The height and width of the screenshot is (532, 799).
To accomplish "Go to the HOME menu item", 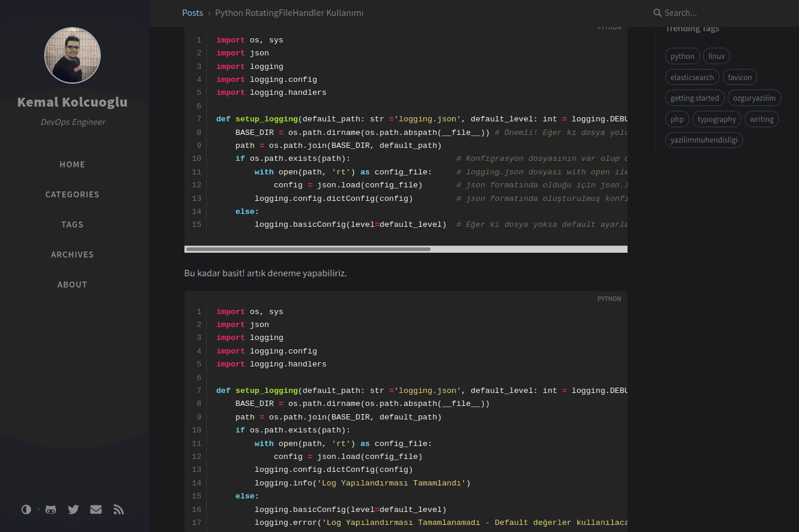I will pos(72,164).
